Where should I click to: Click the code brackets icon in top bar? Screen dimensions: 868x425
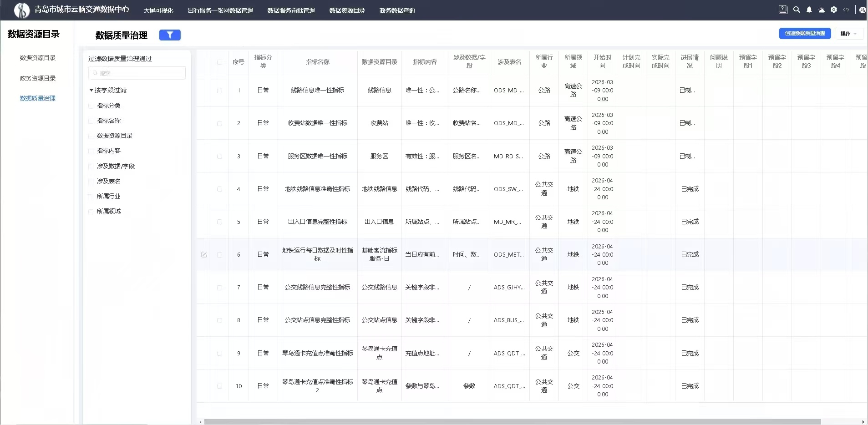tap(846, 10)
